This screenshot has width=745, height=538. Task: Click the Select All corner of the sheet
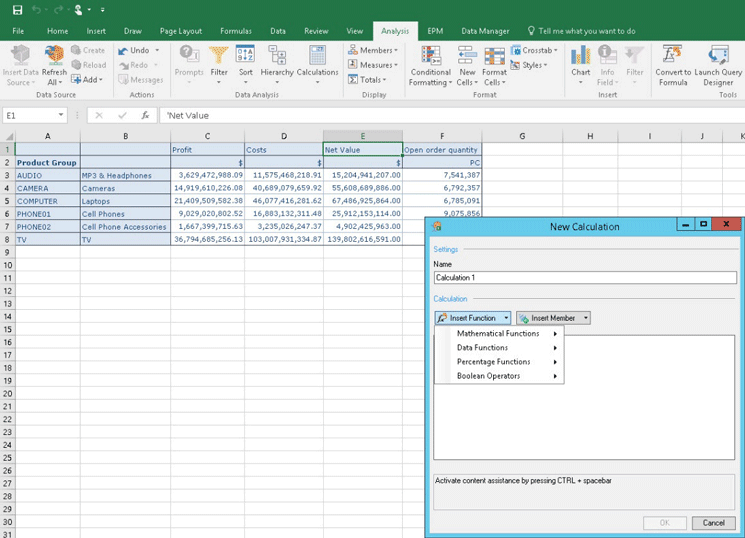pos(8,136)
